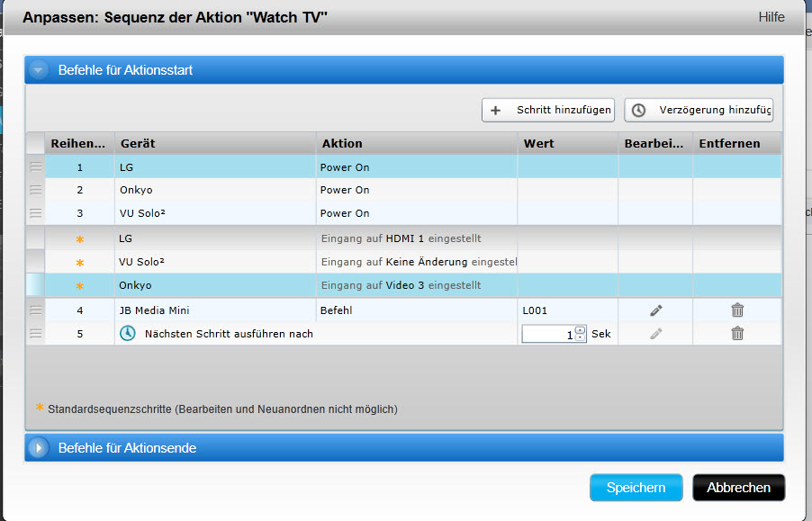Open the Hilfe link
Viewport: 812px width, 521px height.
[771, 17]
